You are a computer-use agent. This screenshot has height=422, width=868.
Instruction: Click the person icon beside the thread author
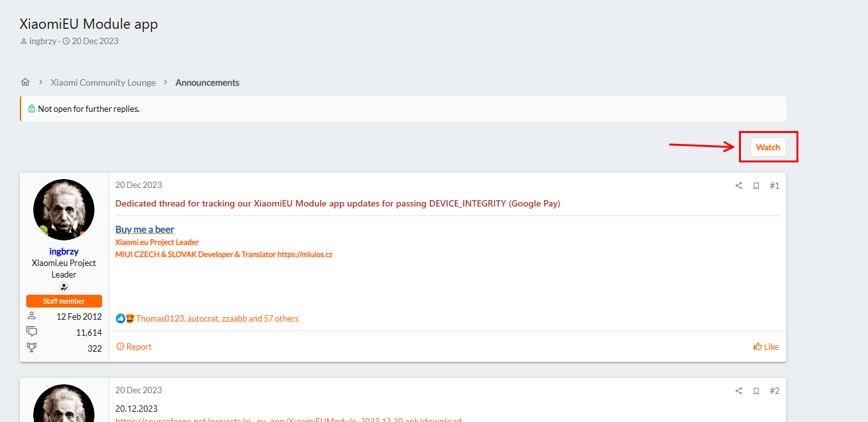click(x=24, y=42)
